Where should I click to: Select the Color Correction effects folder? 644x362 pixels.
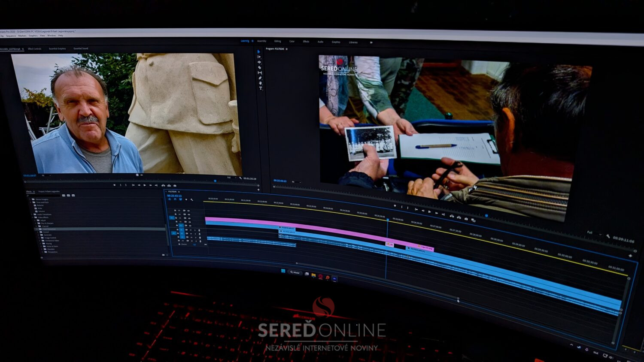point(100,229)
